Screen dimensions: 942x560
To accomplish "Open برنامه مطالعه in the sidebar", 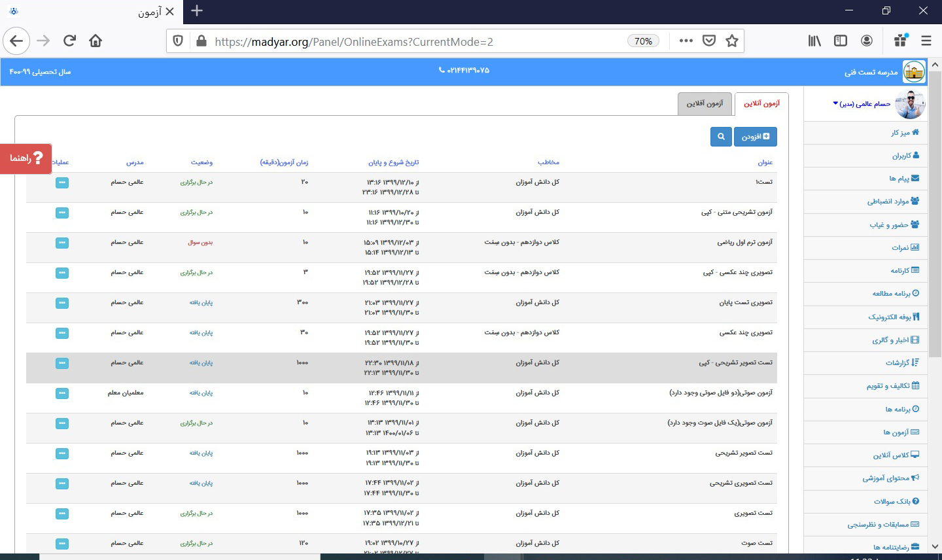I will click(896, 294).
